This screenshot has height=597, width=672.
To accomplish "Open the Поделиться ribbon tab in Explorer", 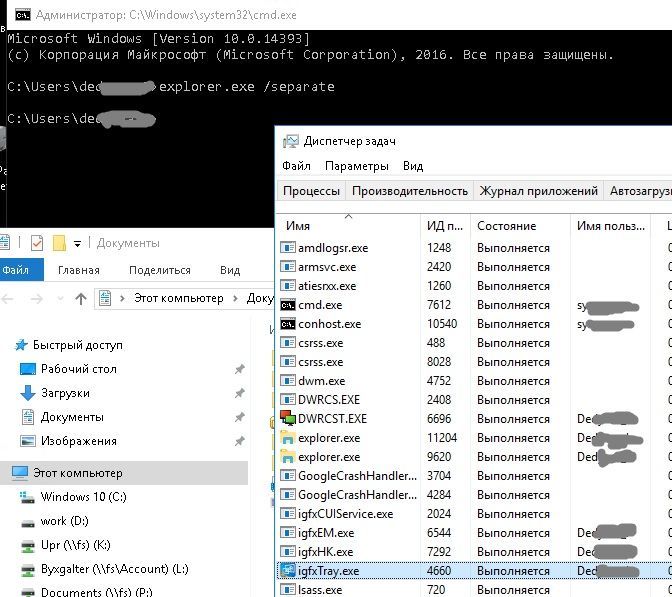I will (160, 270).
